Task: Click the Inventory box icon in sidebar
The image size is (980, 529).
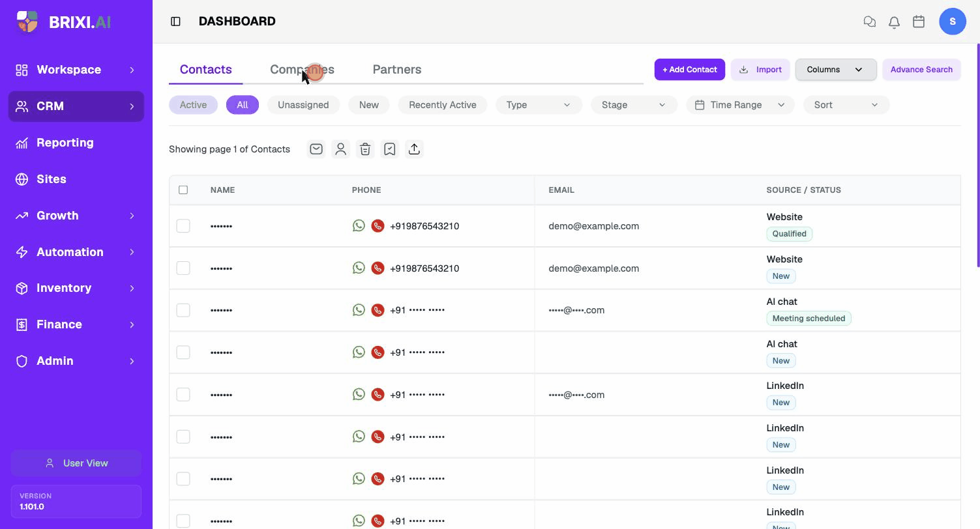Action: [22, 288]
